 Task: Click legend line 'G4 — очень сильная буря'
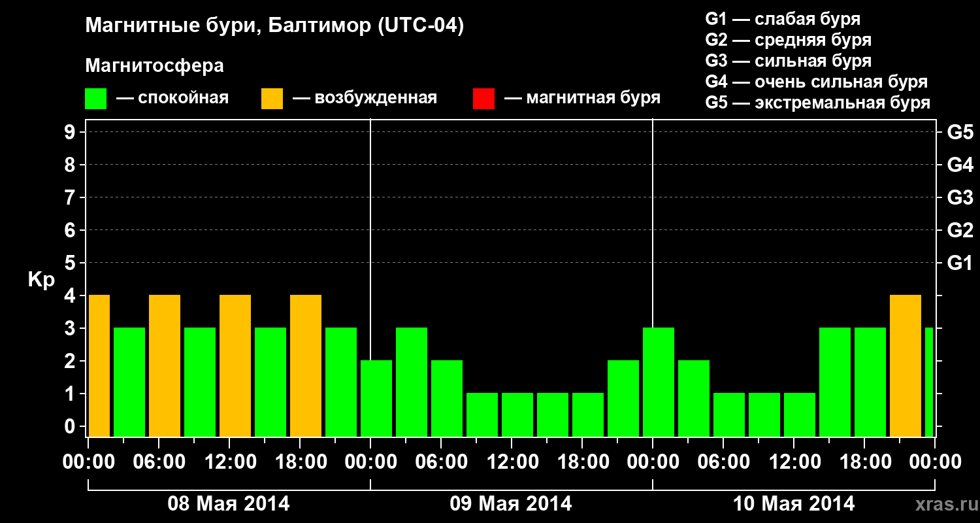click(x=817, y=82)
